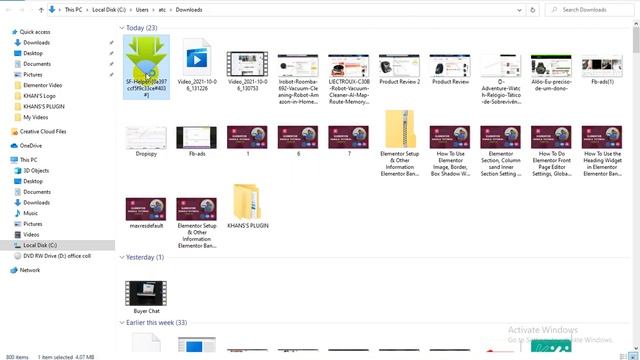Click the Search Downloads field
640x360 pixels.
click(x=589, y=10)
